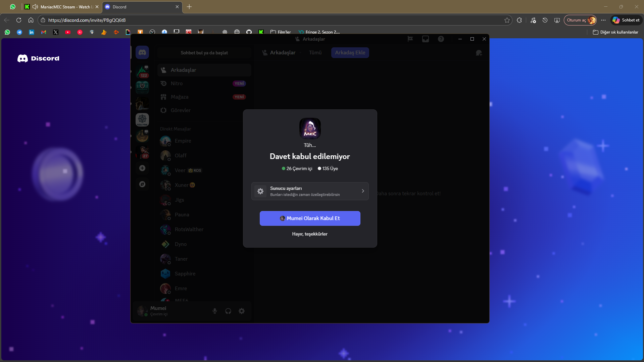Screen dimensions: 644x362
Task: Click the MEC server avatar in invite dialog
Action: (x=310, y=128)
